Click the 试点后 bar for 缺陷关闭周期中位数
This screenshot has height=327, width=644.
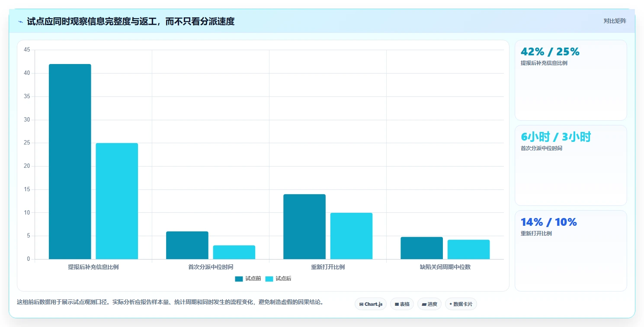click(468, 250)
